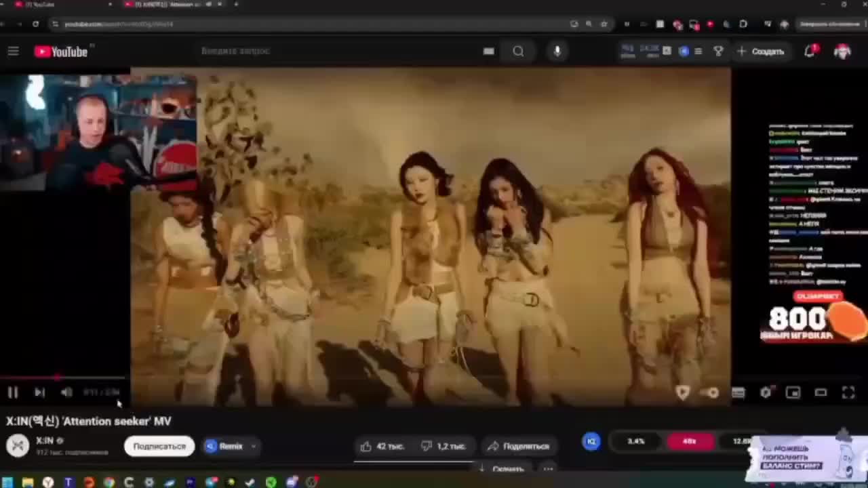Dislike the video (1,2 тыс.)
This screenshot has width=868, height=488.
click(443, 446)
